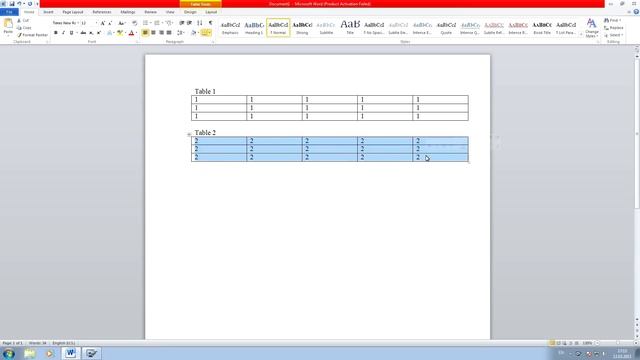
Task: Open the Word Help question mark icon
Action: coord(636,12)
